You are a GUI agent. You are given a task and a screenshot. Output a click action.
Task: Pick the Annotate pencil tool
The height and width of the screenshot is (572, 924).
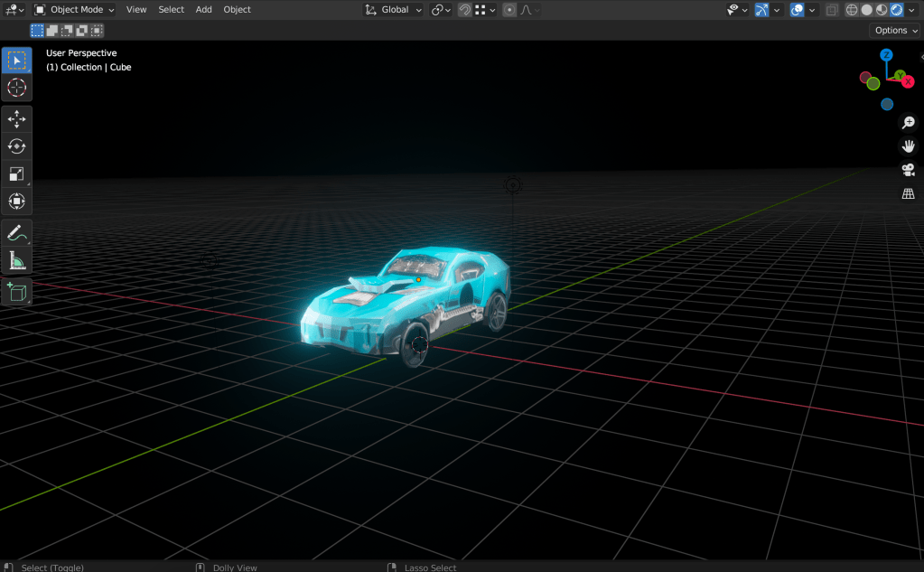(x=16, y=233)
